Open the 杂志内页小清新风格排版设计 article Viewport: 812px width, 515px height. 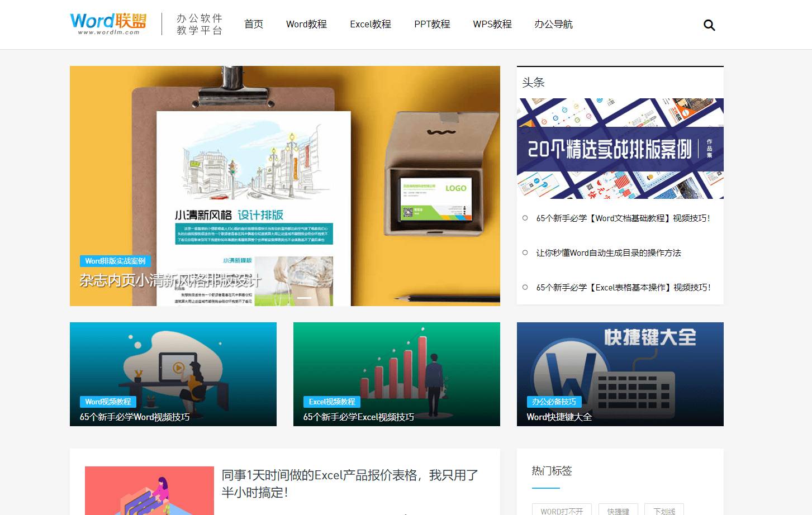click(x=170, y=280)
